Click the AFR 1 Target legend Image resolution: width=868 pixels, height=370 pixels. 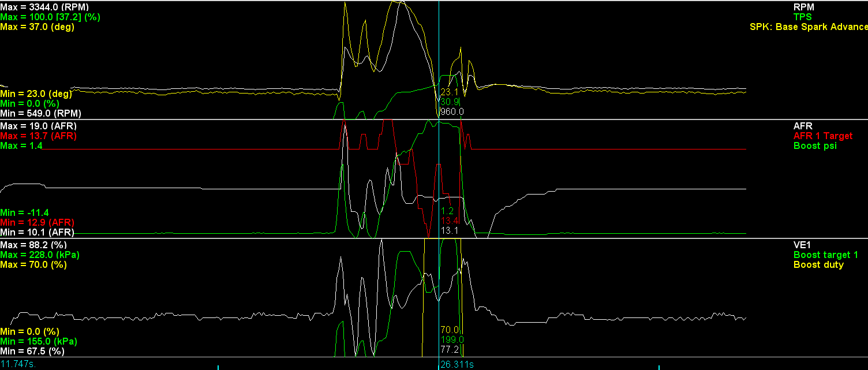pyautogui.click(x=823, y=136)
